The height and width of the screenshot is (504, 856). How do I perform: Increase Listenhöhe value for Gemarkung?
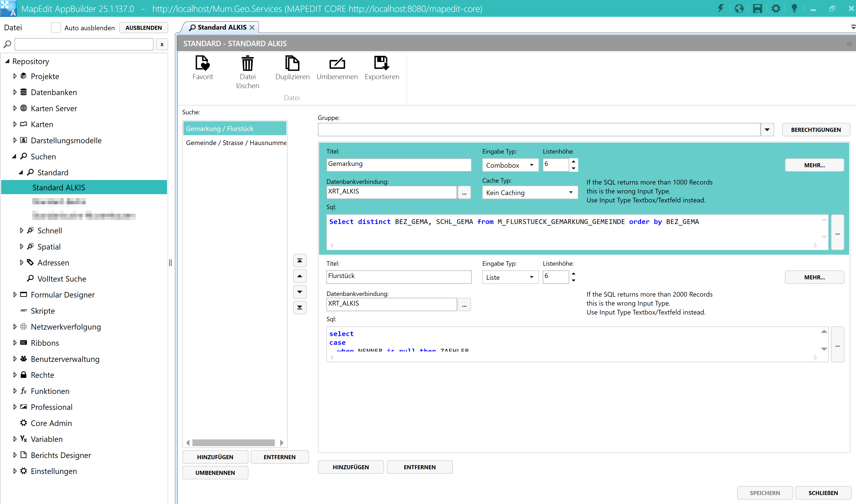573,161
